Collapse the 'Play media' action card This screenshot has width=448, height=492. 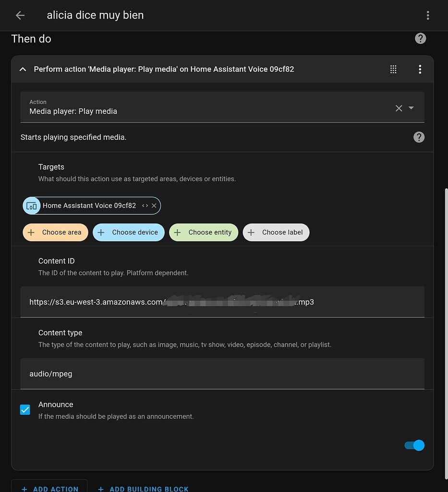coord(23,69)
